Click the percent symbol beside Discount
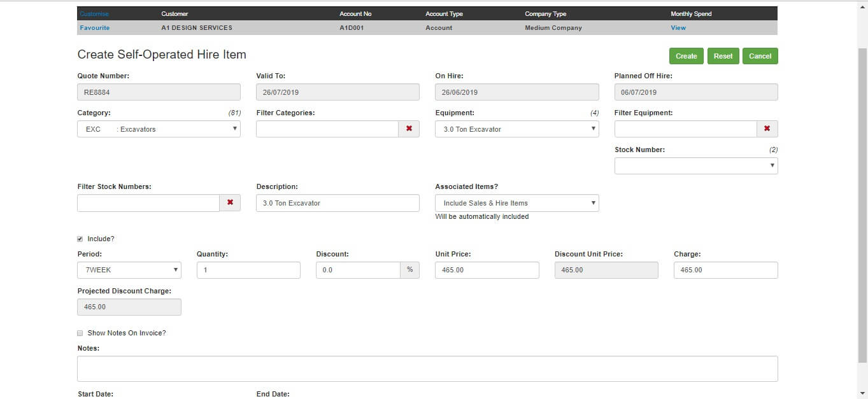The height and width of the screenshot is (399, 868). [x=409, y=270]
